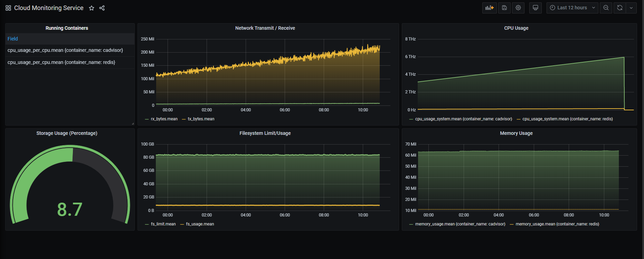644x259 pixels.
Task: Open CPU Usage panel title menu
Action: (516, 28)
